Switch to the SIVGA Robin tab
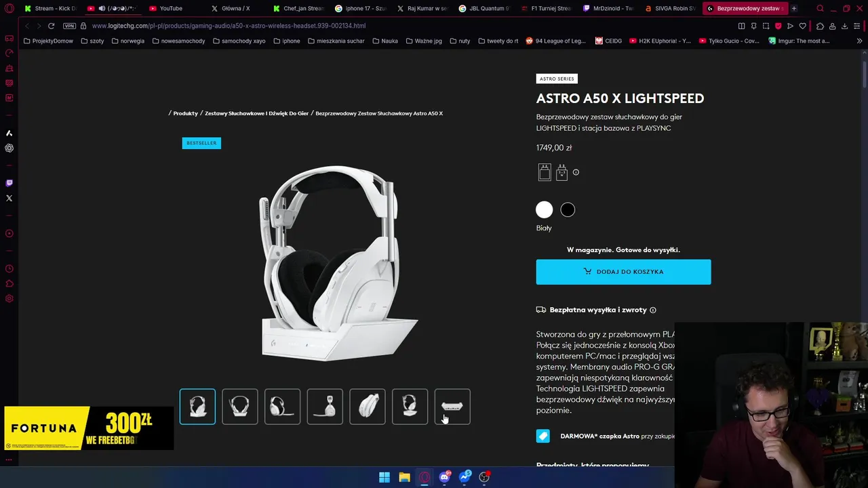Screen dimensions: 868x488 coord(670,8)
